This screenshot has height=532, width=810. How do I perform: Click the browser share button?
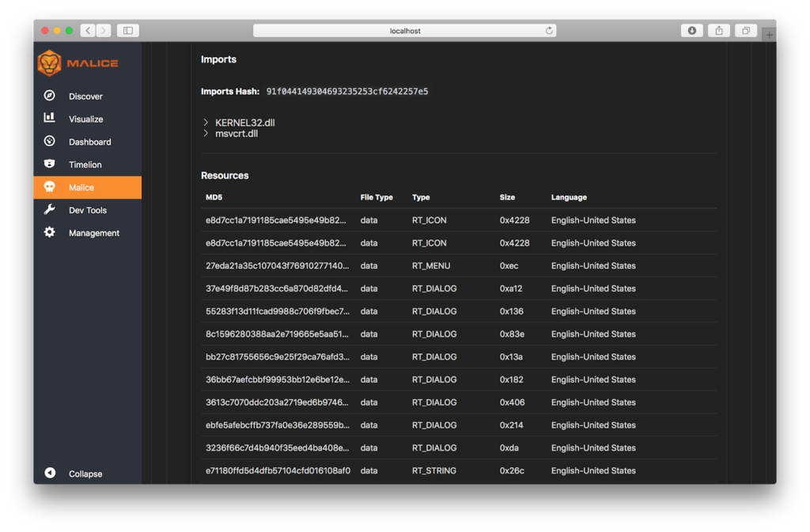pos(719,31)
